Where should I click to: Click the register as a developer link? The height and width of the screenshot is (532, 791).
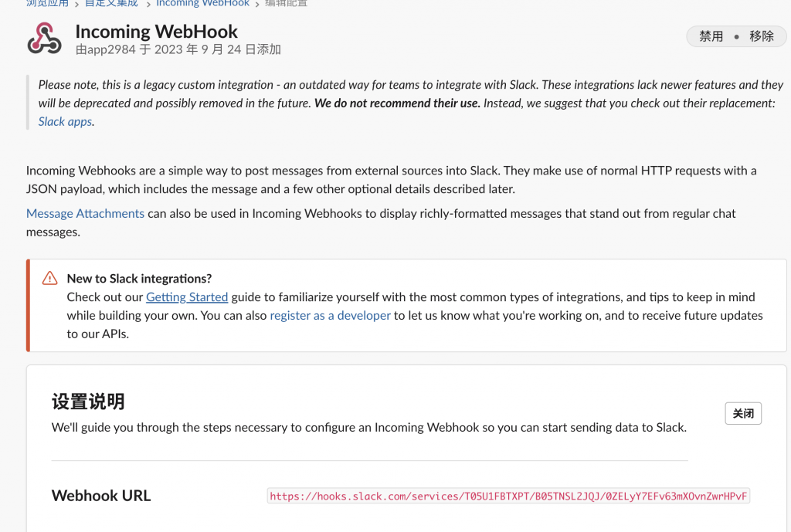pyautogui.click(x=330, y=315)
